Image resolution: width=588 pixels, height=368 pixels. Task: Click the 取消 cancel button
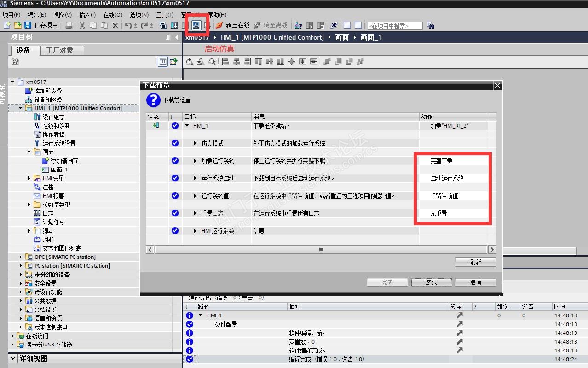click(x=476, y=282)
